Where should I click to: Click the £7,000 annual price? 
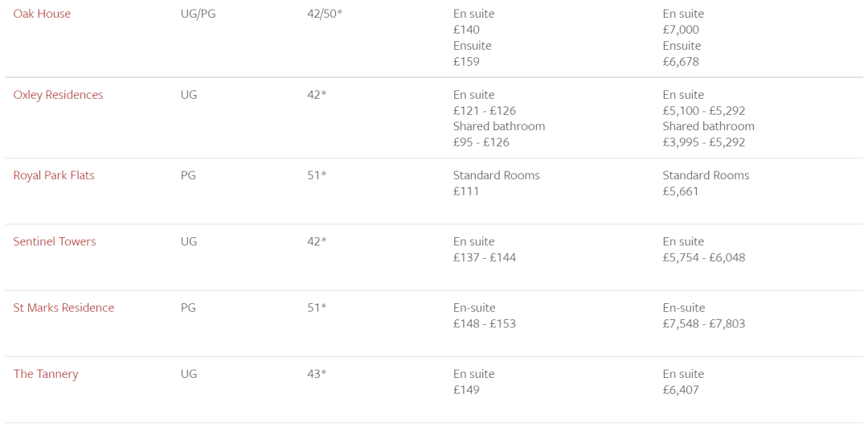(x=681, y=30)
